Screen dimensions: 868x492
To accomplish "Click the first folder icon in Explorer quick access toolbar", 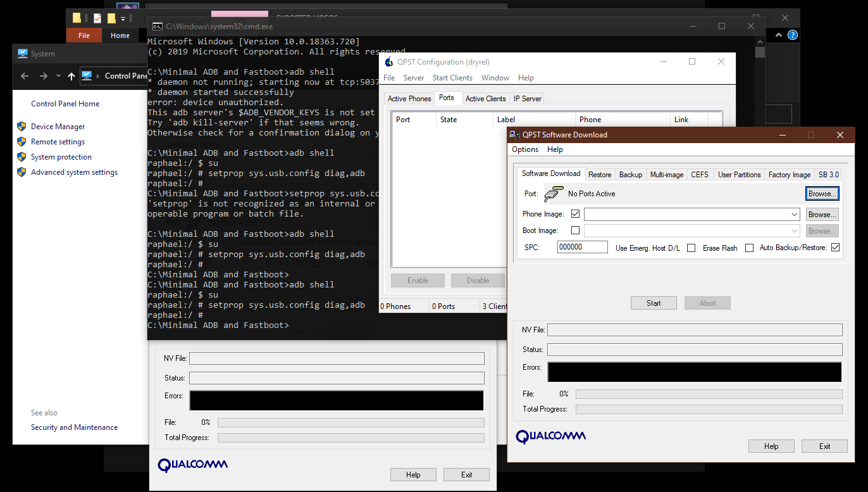I will click(77, 18).
